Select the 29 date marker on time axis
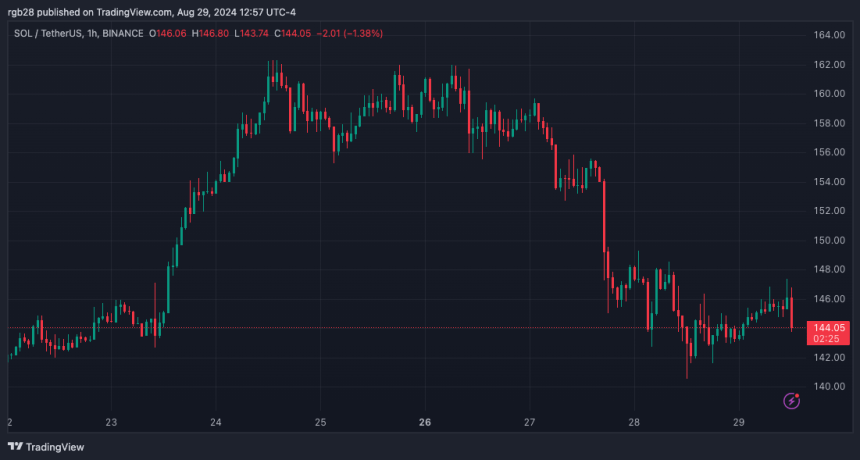Image resolution: width=860 pixels, height=460 pixels. pyautogui.click(x=738, y=422)
